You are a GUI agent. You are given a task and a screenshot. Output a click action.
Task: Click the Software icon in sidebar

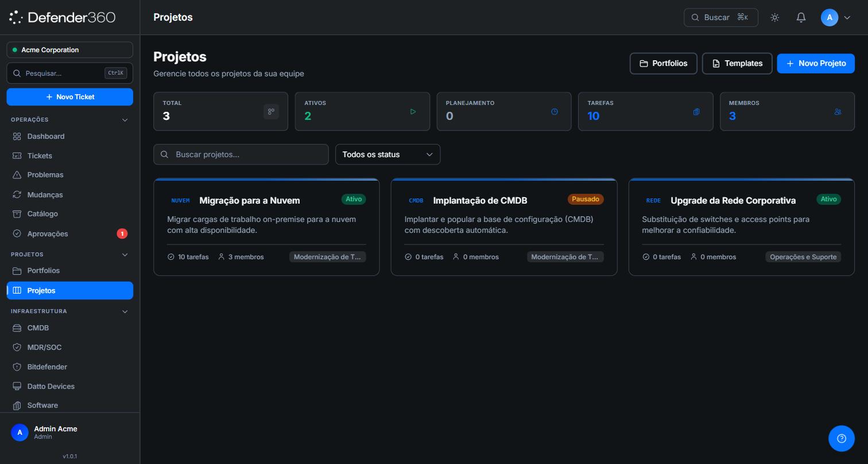coord(17,405)
